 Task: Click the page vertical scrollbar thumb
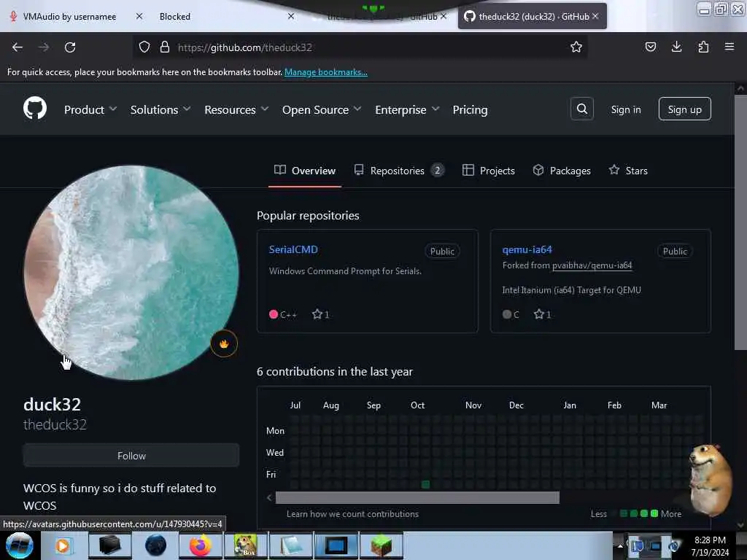(740, 222)
